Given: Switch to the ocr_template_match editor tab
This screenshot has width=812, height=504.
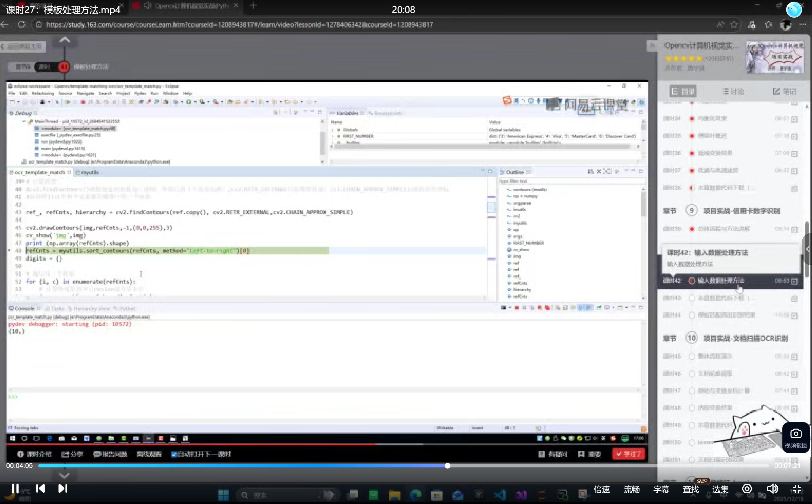Looking at the screenshot, I should coord(40,172).
